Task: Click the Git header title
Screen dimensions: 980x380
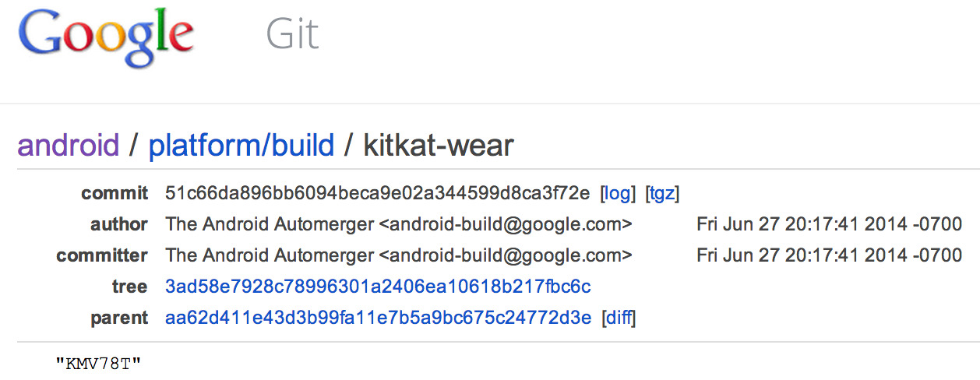Action: [292, 35]
